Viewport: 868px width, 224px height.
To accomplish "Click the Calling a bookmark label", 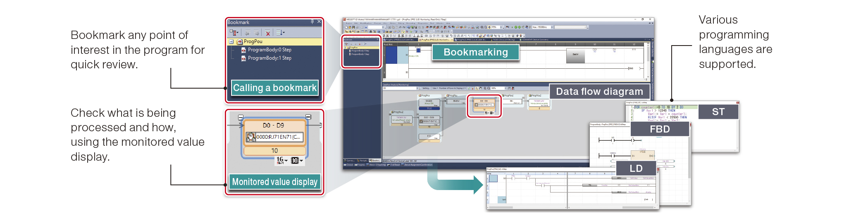I will (274, 88).
